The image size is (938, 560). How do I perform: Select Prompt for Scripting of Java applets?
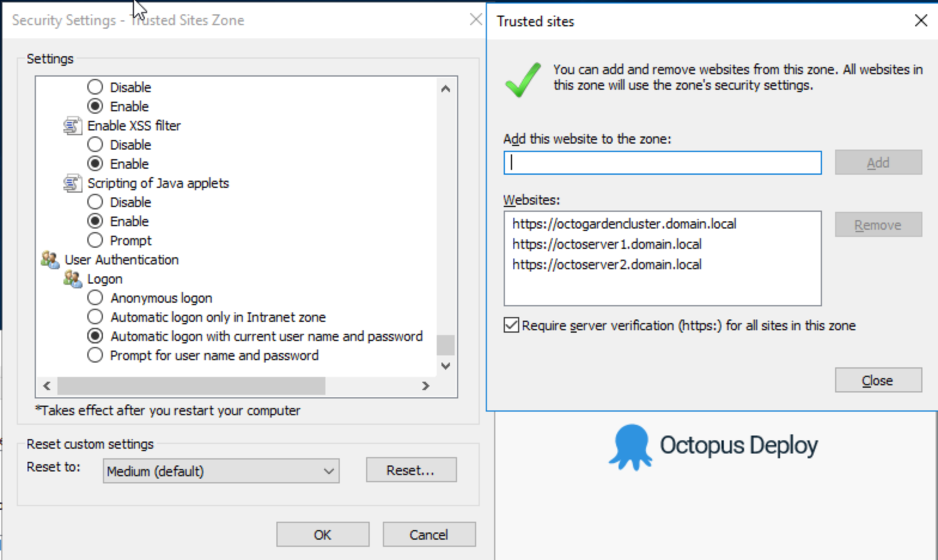point(95,240)
